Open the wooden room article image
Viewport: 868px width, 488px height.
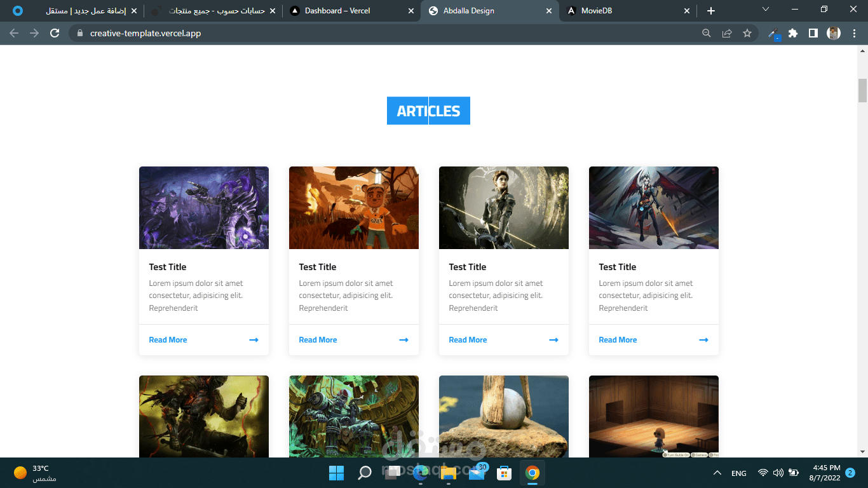pos(654,416)
